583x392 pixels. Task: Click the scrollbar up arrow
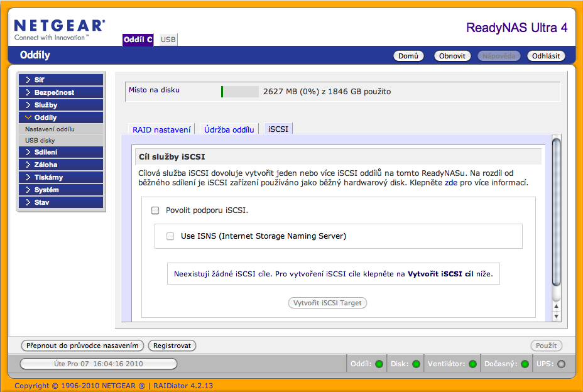[x=555, y=306]
